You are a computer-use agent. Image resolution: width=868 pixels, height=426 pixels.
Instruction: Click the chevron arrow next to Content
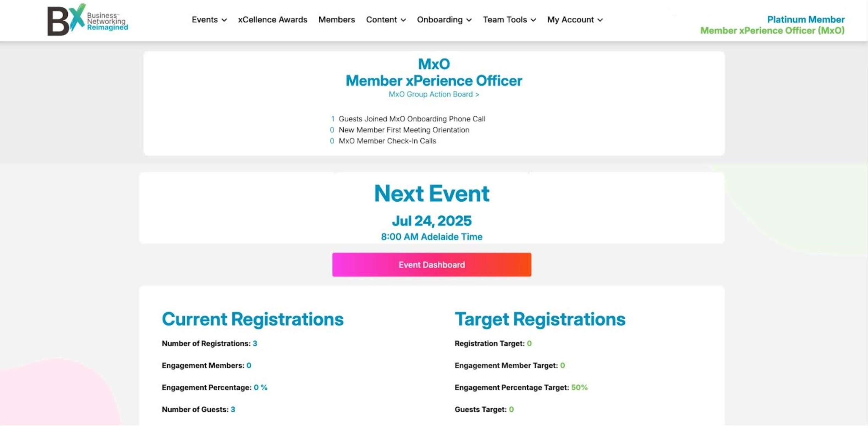click(x=403, y=20)
